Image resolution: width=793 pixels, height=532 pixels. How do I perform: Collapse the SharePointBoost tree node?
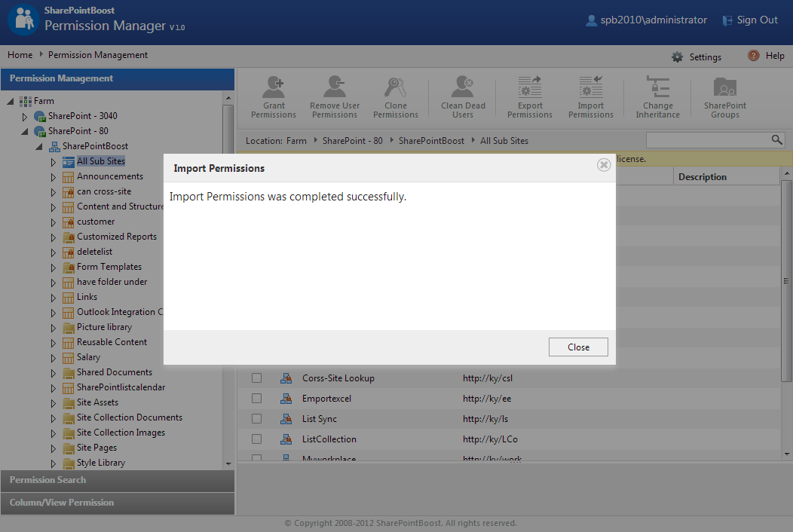[39, 147]
